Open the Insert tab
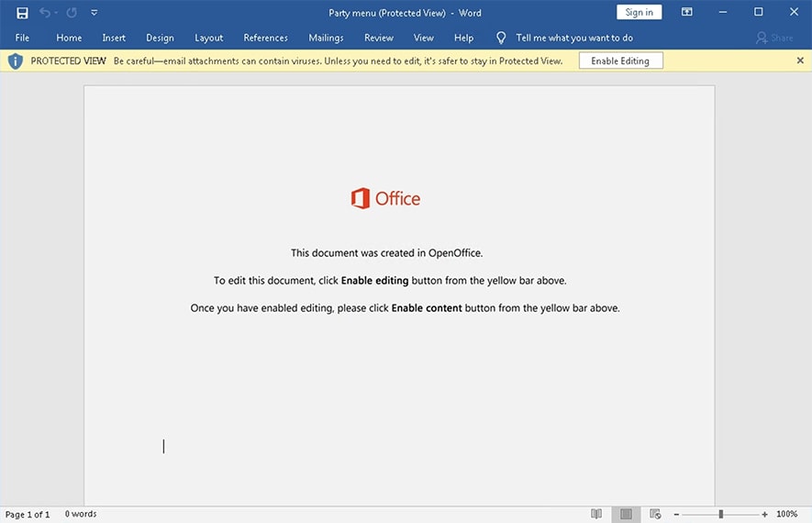This screenshot has height=523, width=812. (114, 38)
